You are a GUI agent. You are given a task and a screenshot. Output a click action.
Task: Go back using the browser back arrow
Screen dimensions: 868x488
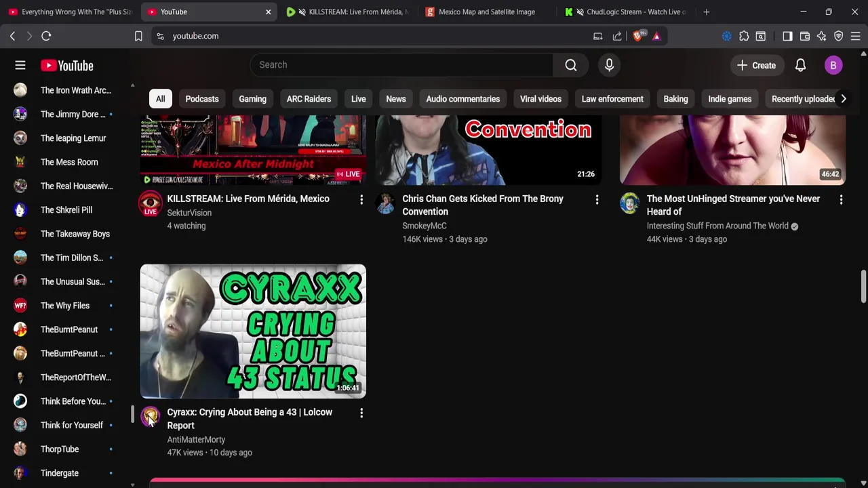tap(12, 36)
